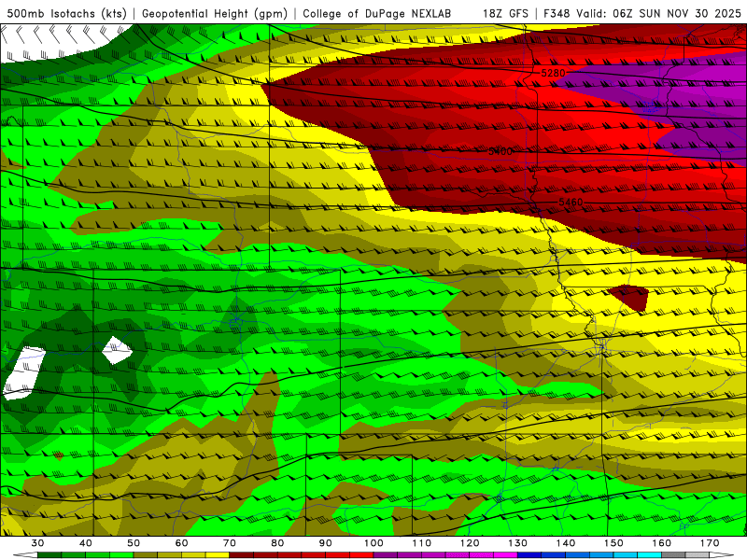Click the small isolated maroon patch on map
Image resolution: width=747 pixels, height=560 pixels.
pyautogui.click(x=630, y=298)
